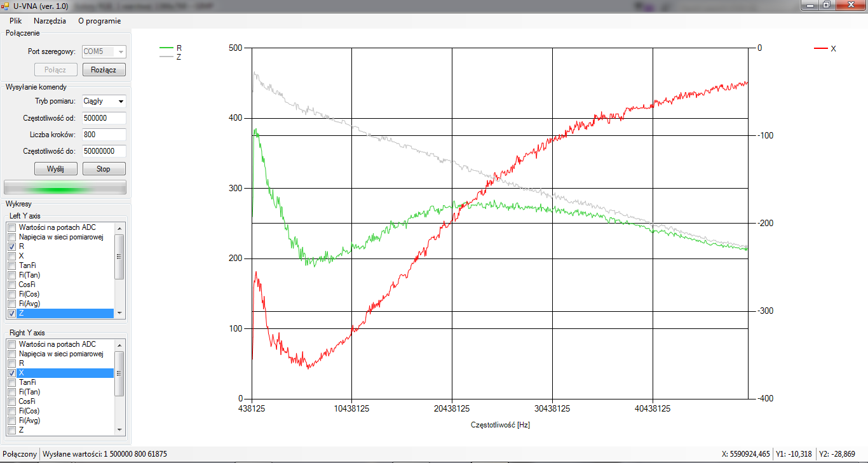Enable TanFi in the Left Y axis list
The width and height of the screenshot is (868, 463).
pos(12,265)
